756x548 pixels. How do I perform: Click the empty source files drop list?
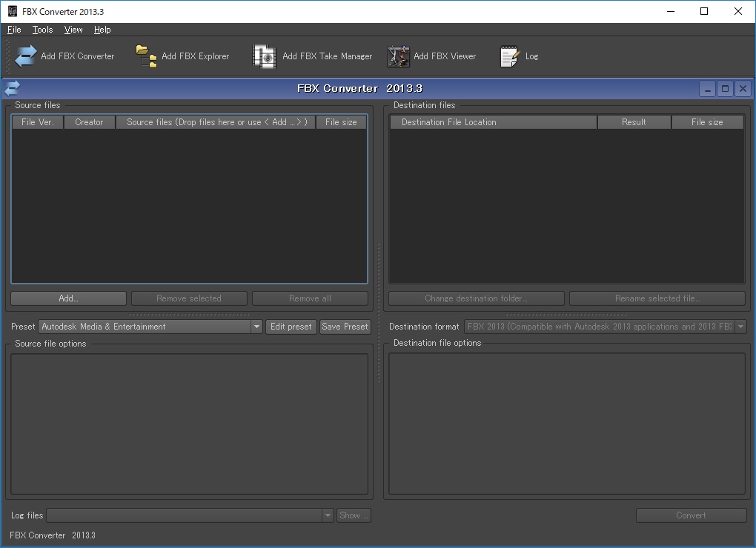point(189,206)
